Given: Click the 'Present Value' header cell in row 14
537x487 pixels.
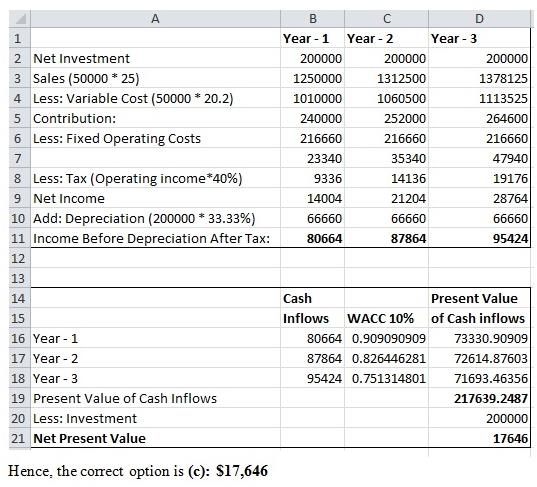Looking at the screenshot, I should click(x=479, y=298).
